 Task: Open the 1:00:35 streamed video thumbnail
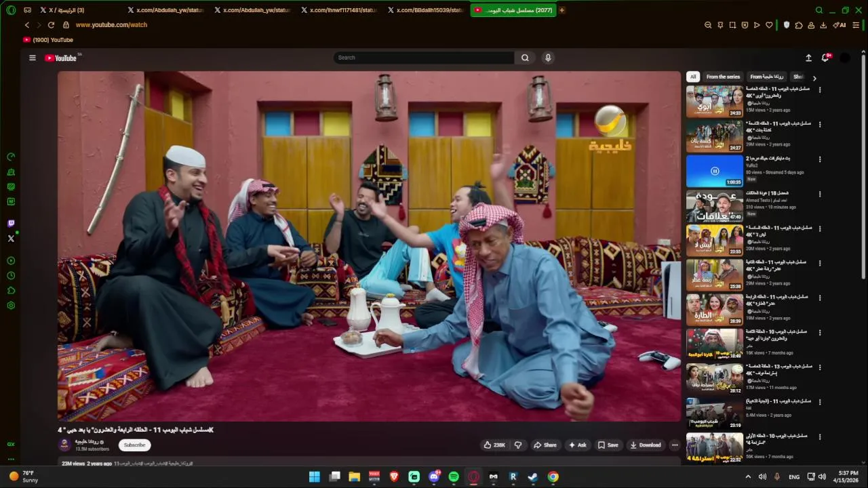[715, 171]
